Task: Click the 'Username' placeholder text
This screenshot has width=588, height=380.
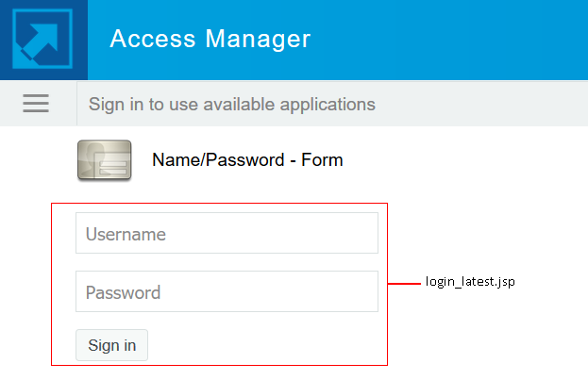Action: 126,234
